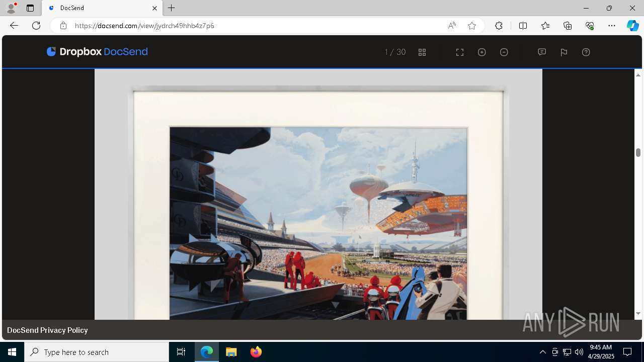Image resolution: width=644 pixels, height=362 pixels.
Task: Add this page to favorites
Action: (x=472, y=26)
